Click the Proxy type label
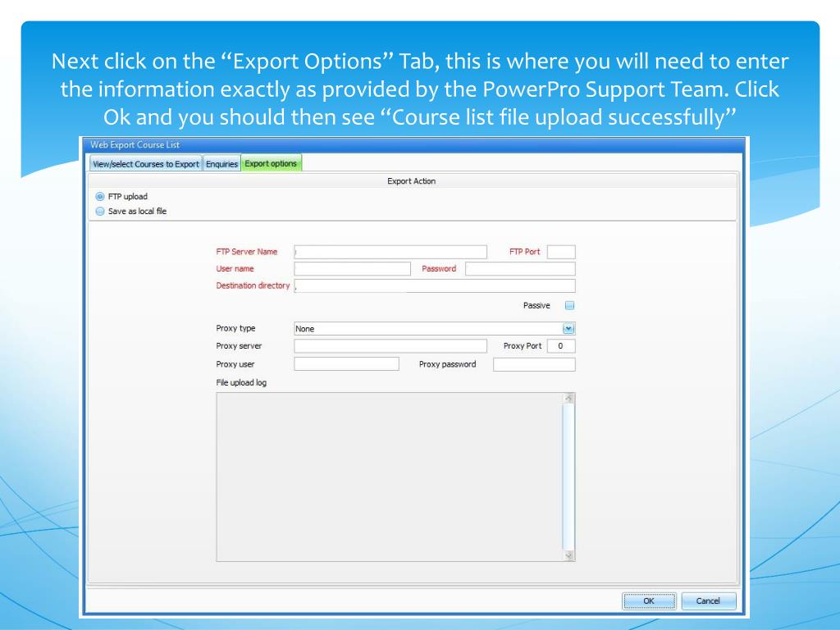The width and height of the screenshot is (840, 630). click(x=235, y=328)
